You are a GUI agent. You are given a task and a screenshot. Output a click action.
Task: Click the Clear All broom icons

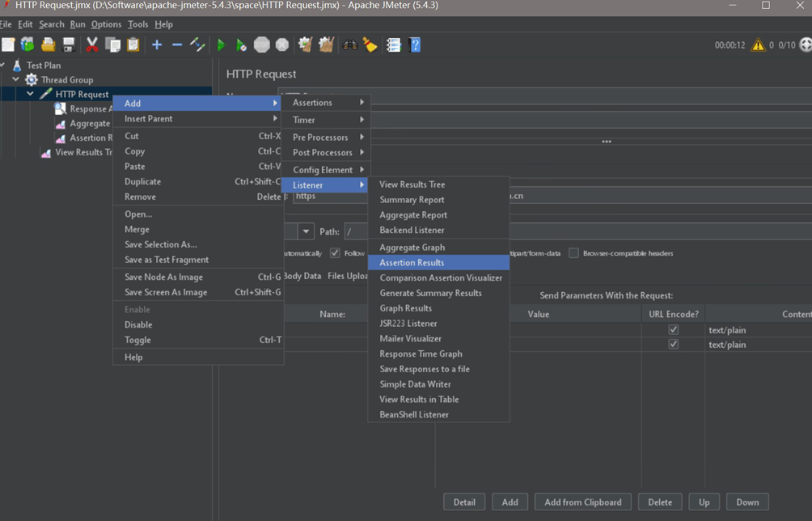point(326,45)
